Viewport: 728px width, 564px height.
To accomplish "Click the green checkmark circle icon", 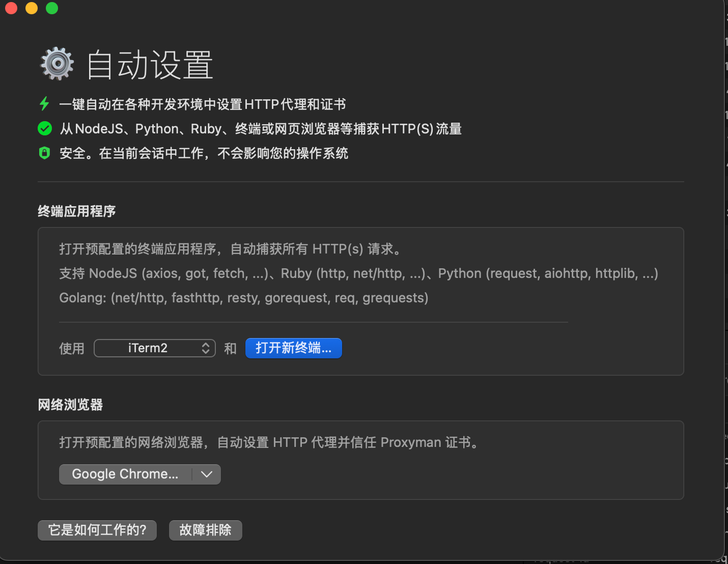I will click(x=45, y=128).
